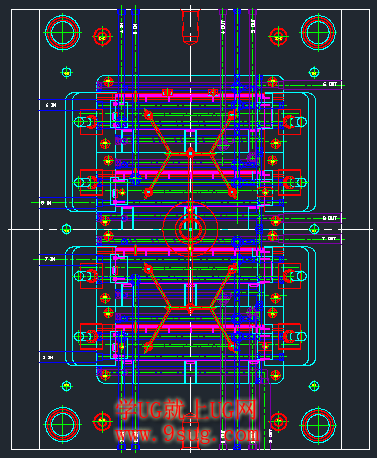Click the red Chinese UG watermark text
The width and height of the screenshot is (377, 458).
(186, 410)
